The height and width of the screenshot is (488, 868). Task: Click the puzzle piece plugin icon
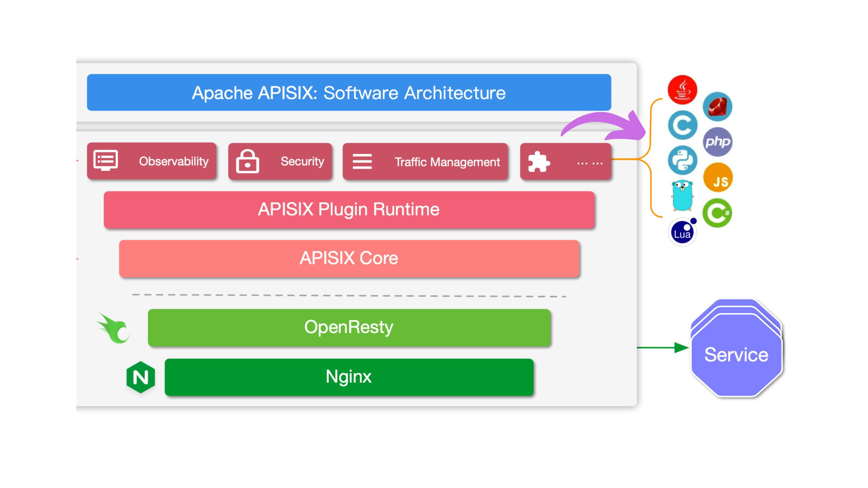[539, 161]
